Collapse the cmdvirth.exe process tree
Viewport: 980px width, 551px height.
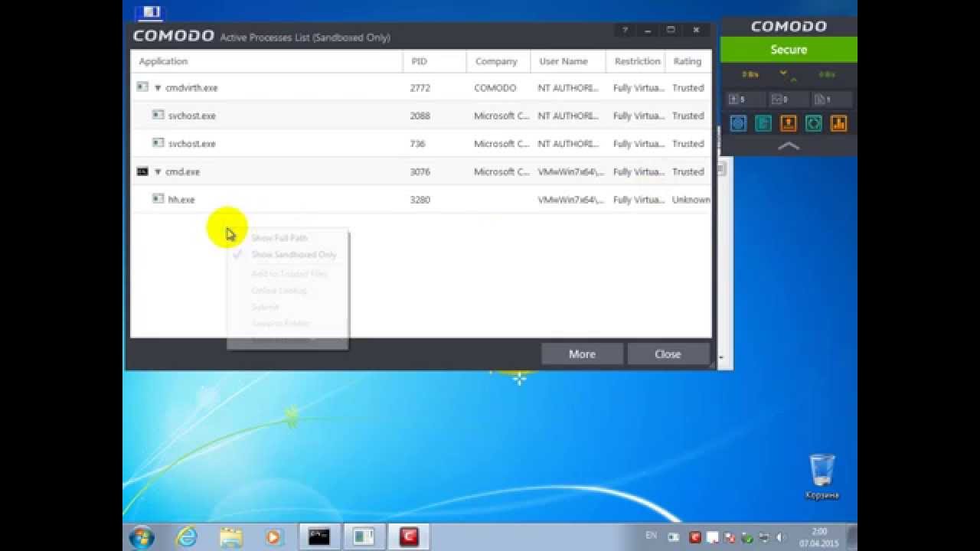[x=158, y=88]
